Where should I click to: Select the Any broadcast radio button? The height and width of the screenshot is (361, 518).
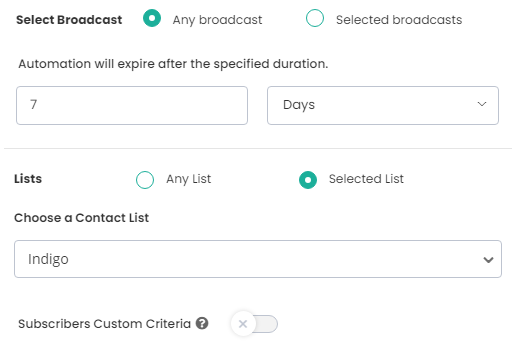[x=152, y=18]
